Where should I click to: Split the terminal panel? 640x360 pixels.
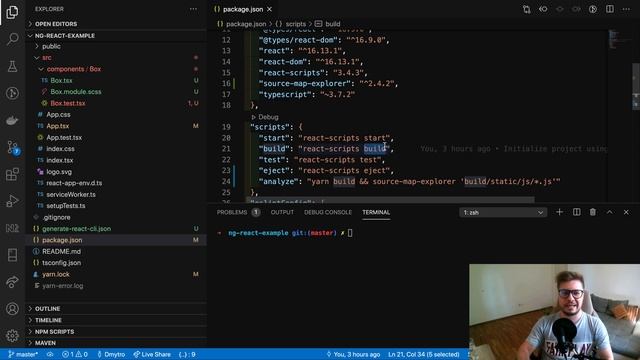(576, 212)
